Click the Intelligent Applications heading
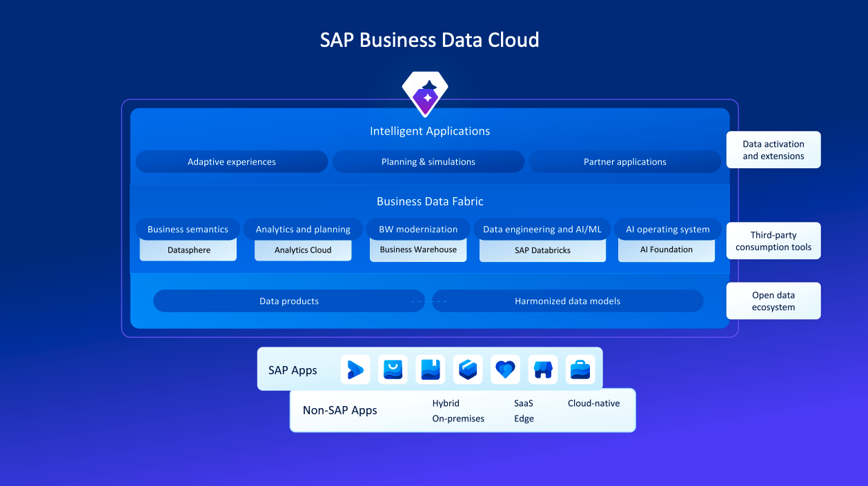The image size is (868, 486). tap(430, 131)
